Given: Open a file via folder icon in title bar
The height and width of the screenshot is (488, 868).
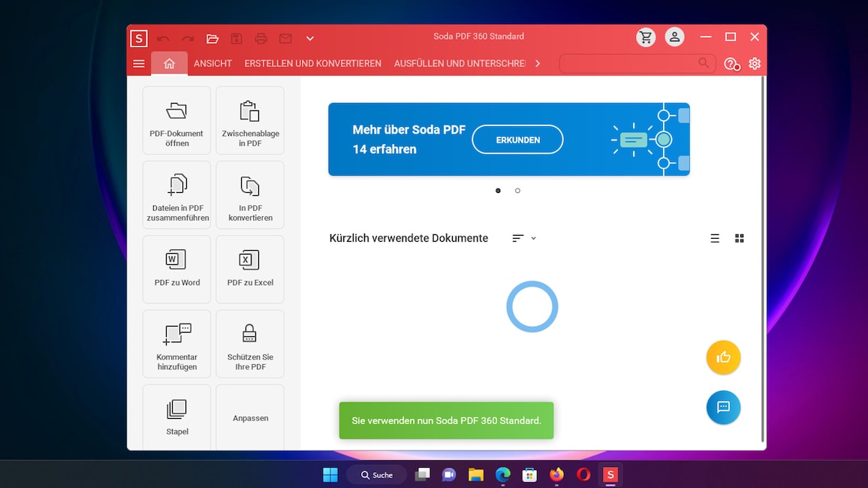Looking at the screenshot, I should coord(212,38).
